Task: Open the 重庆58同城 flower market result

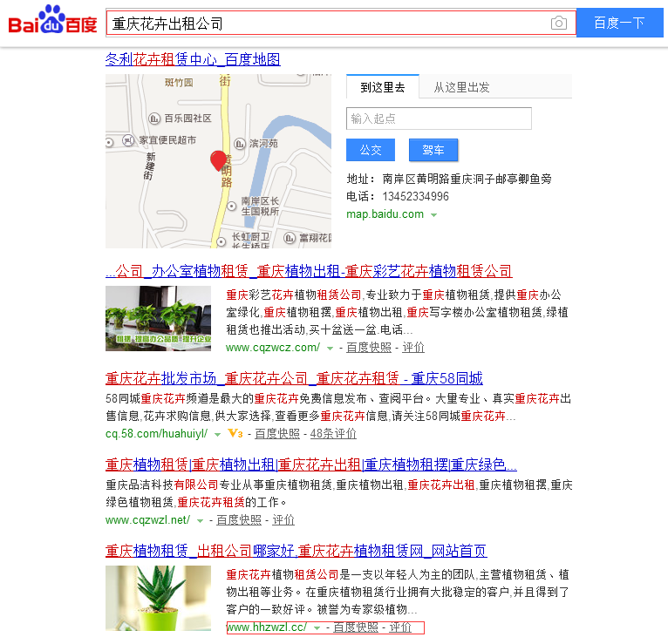Action: click(x=294, y=378)
